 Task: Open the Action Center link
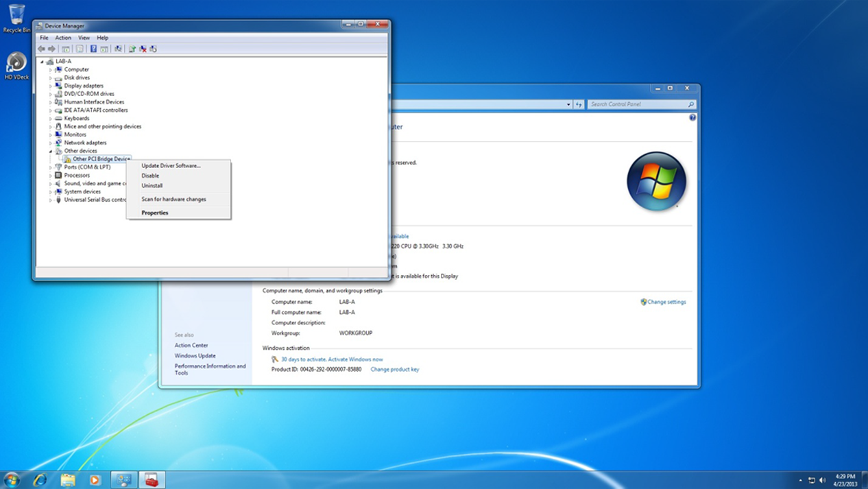pos(191,346)
